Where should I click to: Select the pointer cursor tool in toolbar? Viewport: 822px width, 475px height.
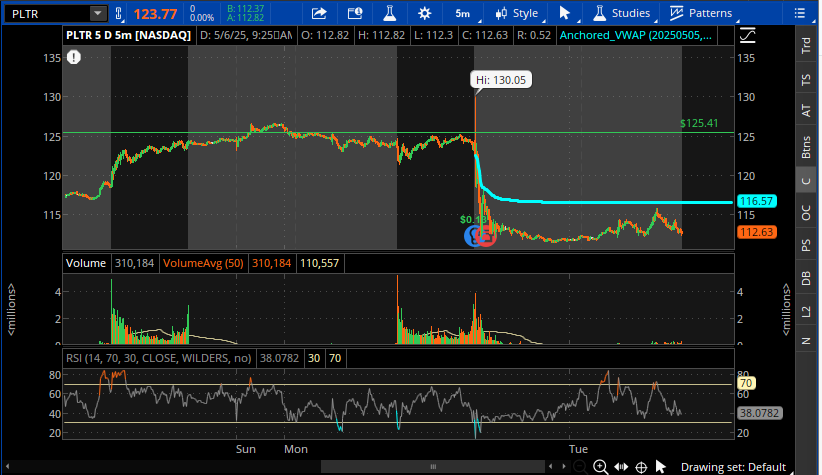[x=565, y=13]
